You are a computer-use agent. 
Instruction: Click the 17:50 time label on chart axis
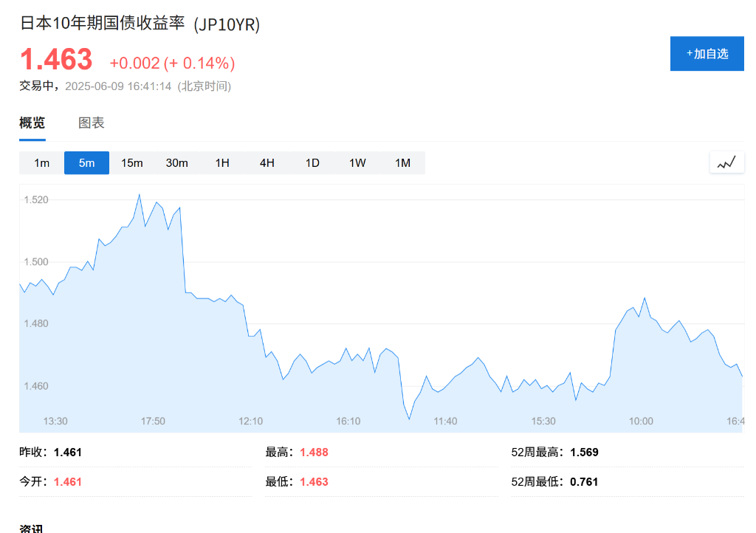pyautogui.click(x=153, y=422)
